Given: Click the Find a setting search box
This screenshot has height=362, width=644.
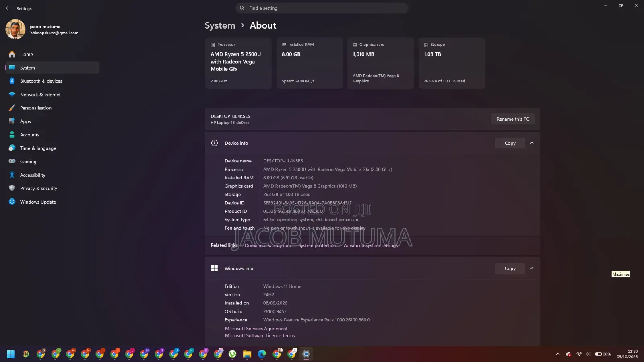Looking at the screenshot, I should tap(322, 8).
